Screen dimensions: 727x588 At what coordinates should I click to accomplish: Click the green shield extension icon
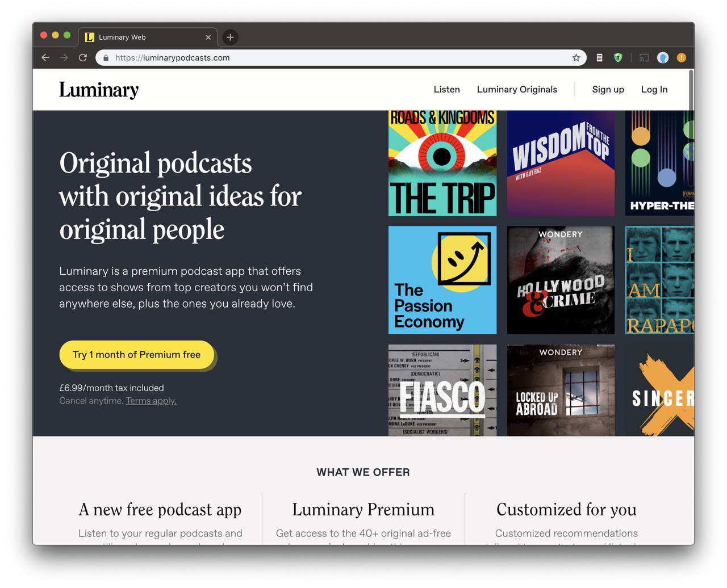(618, 58)
